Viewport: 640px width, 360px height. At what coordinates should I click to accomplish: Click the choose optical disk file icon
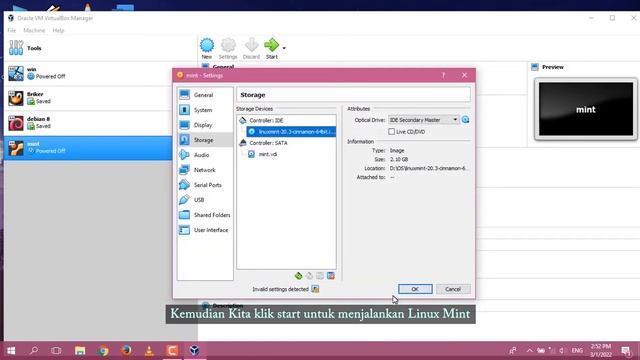(465, 120)
